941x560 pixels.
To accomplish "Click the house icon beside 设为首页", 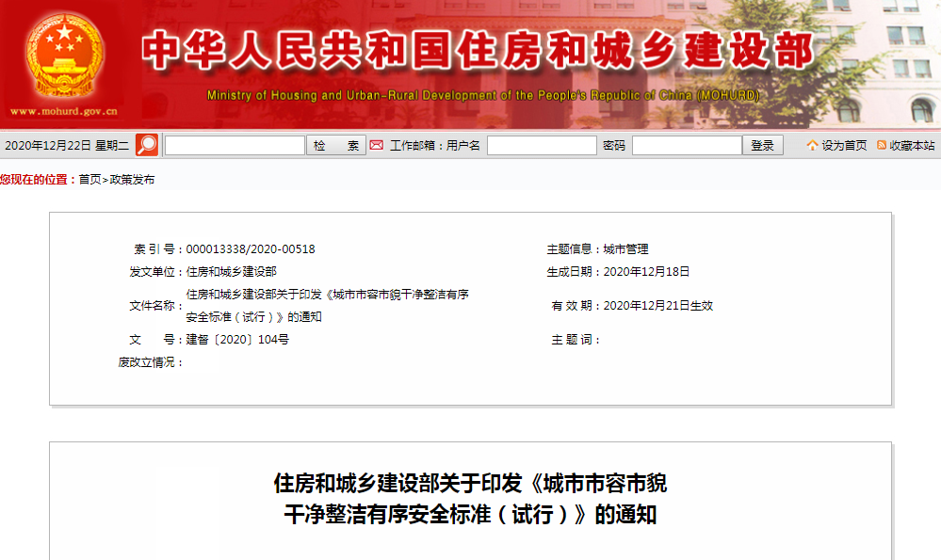I will 812,145.
